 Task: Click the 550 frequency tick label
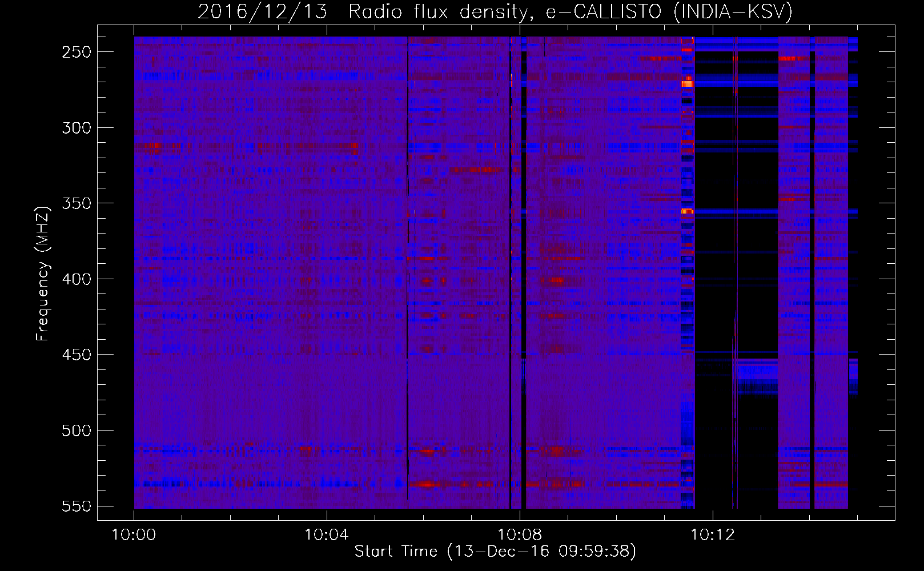(77, 506)
